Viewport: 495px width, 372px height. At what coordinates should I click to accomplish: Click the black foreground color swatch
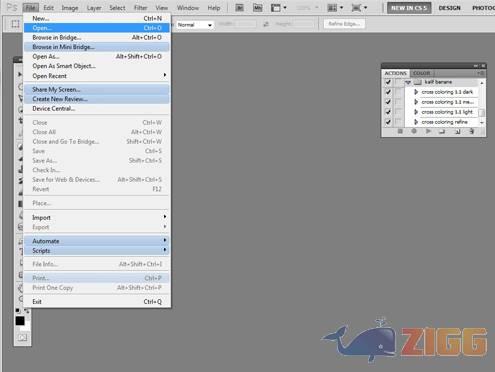20,321
